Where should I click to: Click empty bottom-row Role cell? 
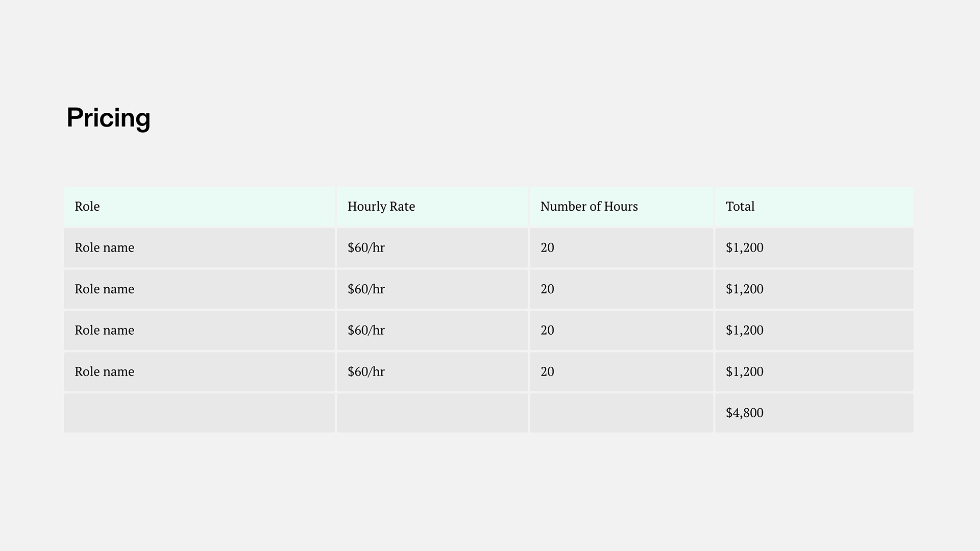click(x=199, y=413)
